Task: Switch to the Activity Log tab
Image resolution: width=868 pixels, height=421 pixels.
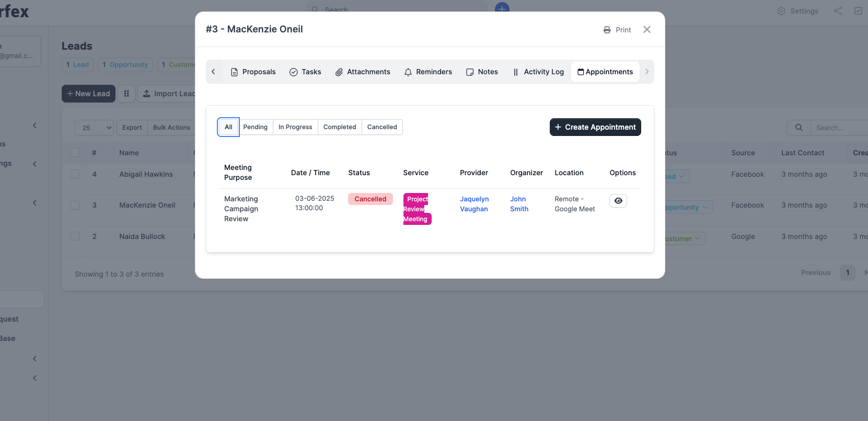Action: coord(539,72)
